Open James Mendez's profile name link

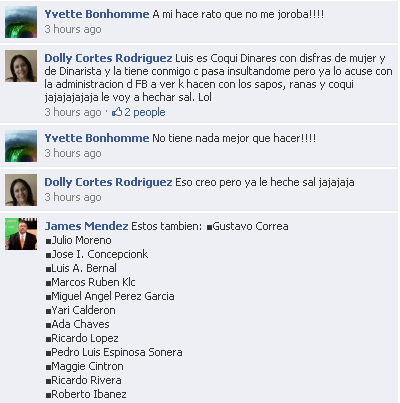pos(86,226)
